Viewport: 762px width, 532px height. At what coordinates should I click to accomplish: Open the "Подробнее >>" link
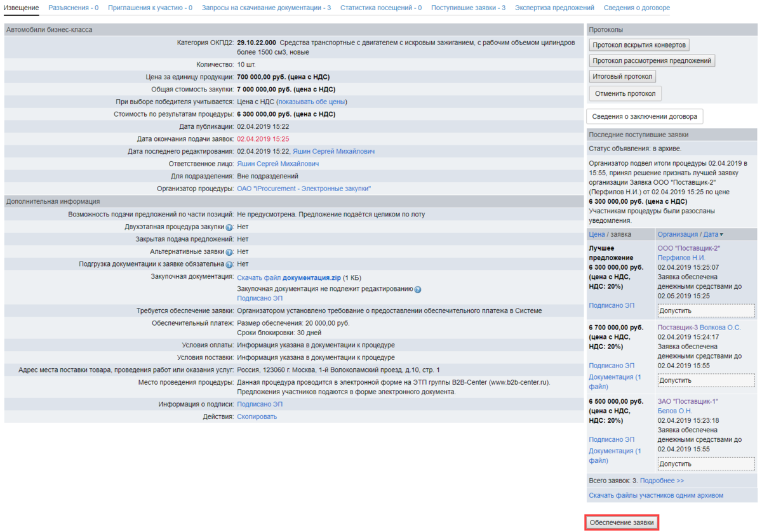click(662, 481)
